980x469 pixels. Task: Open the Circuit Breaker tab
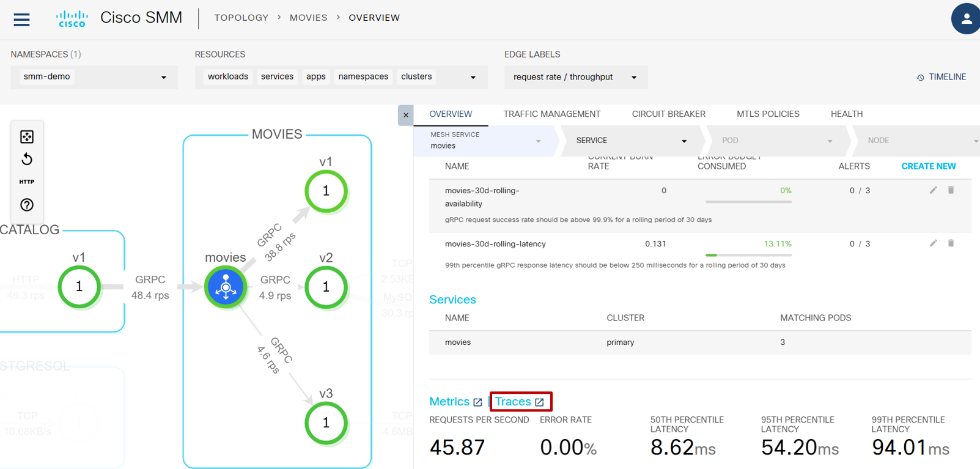[668, 114]
